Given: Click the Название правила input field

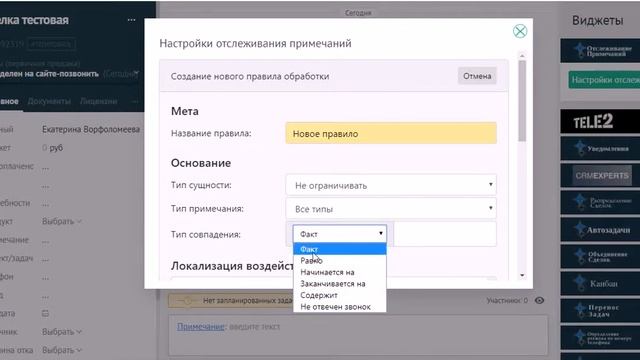Looking at the screenshot, I should coord(391,133).
